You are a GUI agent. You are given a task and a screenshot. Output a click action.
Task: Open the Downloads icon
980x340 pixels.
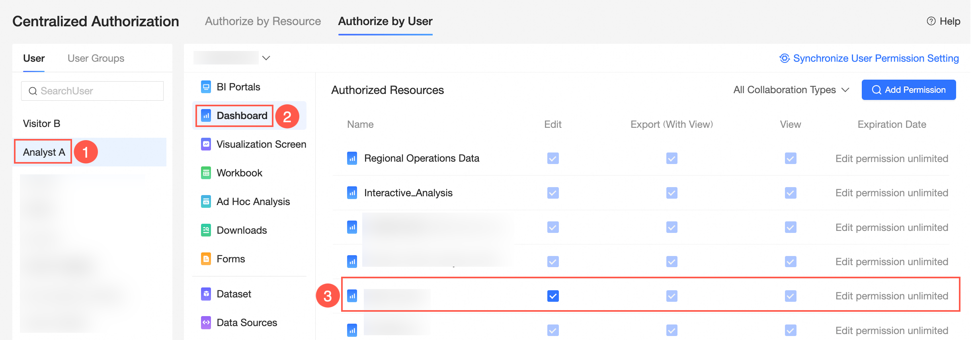pyautogui.click(x=206, y=230)
